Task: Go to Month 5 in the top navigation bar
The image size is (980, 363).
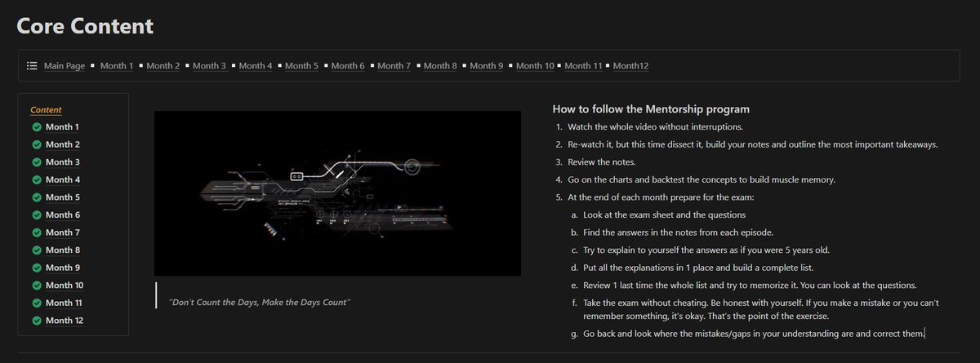Action: tap(301, 66)
